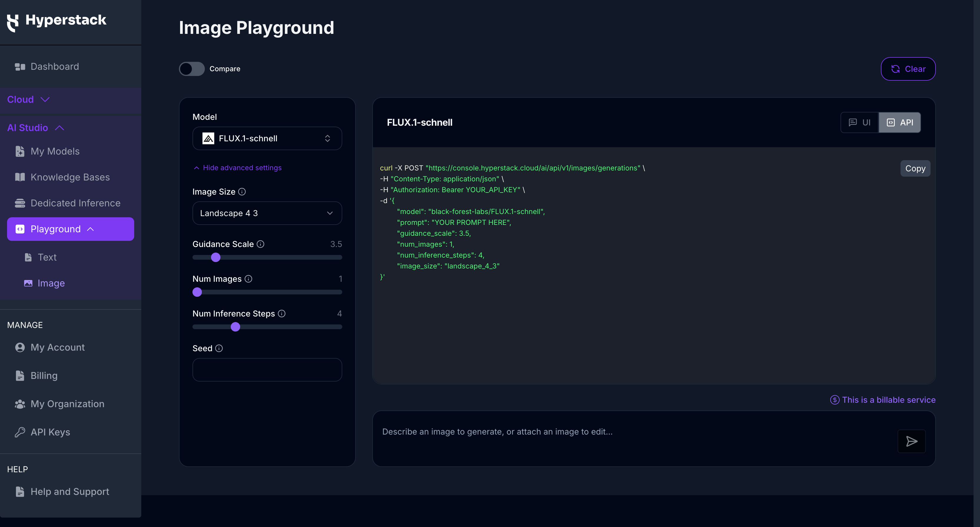Expand the Cloud section

point(28,99)
